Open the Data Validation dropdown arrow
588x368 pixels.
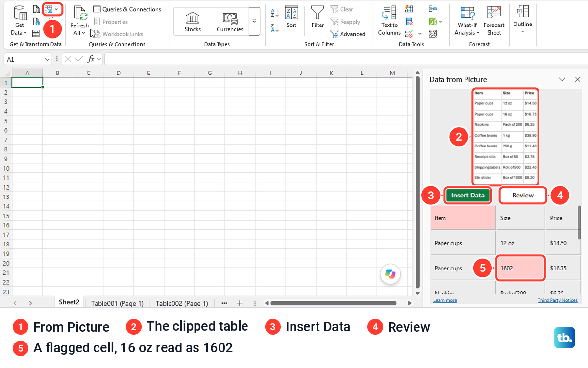[x=420, y=34]
